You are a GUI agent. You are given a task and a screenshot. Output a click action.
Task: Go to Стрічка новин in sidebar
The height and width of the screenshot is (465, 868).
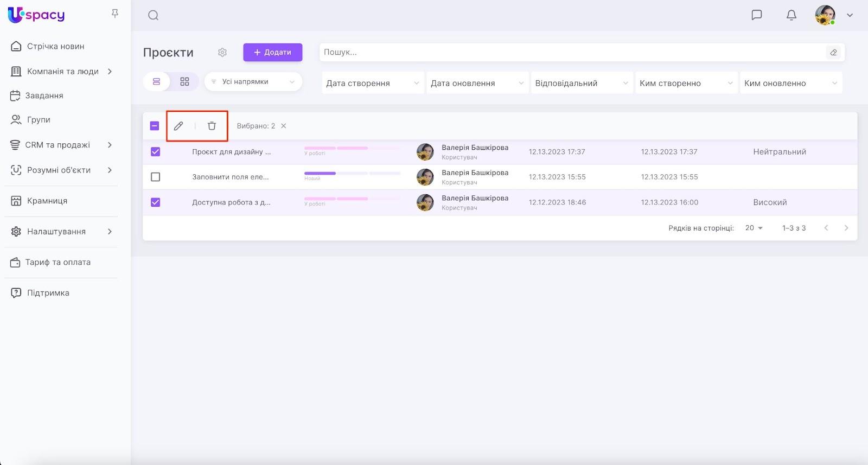pyautogui.click(x=55, y=47)
